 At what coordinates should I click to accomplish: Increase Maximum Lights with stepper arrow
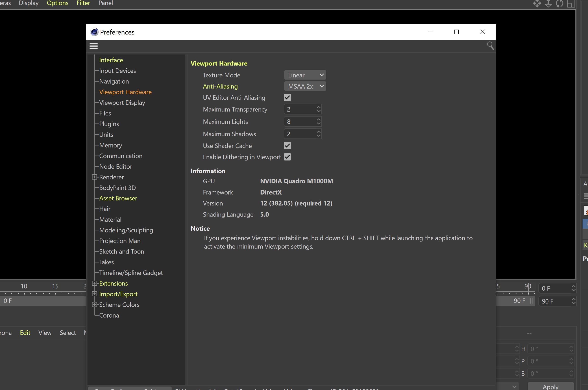click(x=318, y=120)
